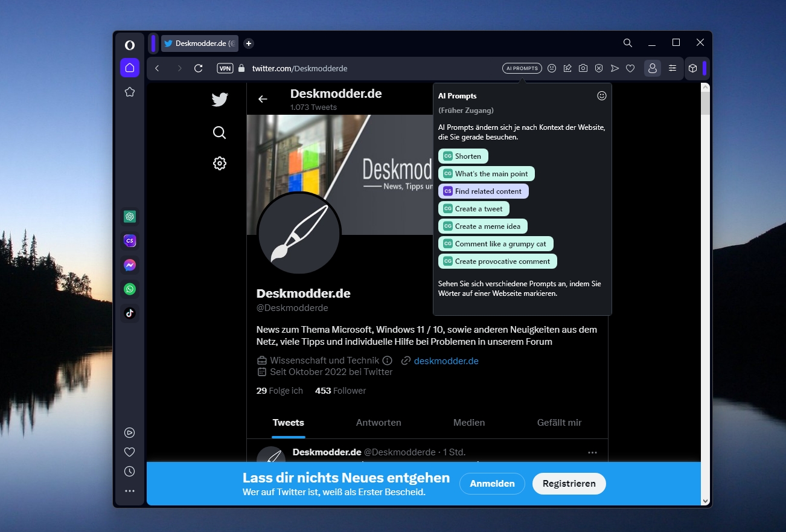Viewport: 786px width, 532px height.
Task: Click the ad blocker shield icon
Action: tap(599, 68)
